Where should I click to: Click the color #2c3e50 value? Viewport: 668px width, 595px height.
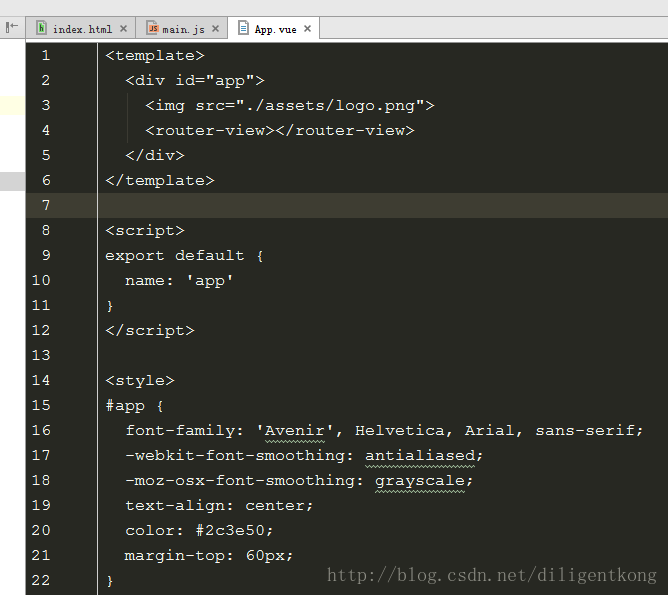coord(230,531)
